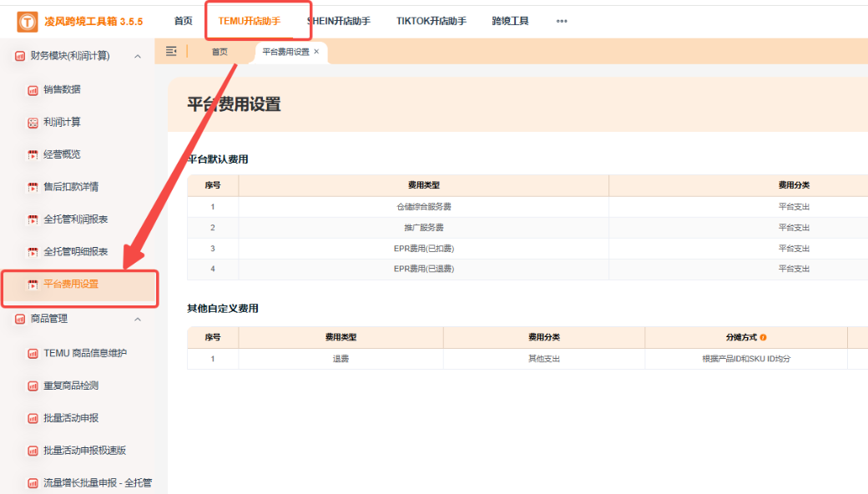Screen dimensions: 868x494
Task: Open the more options ellipsis menu
Action: pyautogui.click(x=562, y=21)
